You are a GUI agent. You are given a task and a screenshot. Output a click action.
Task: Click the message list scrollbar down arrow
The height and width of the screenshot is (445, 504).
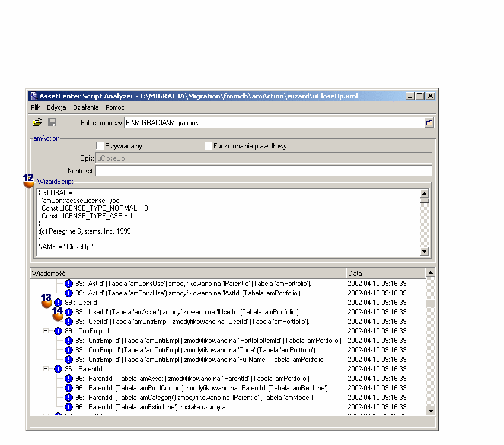pyautogui.click(x=430, y=411)
